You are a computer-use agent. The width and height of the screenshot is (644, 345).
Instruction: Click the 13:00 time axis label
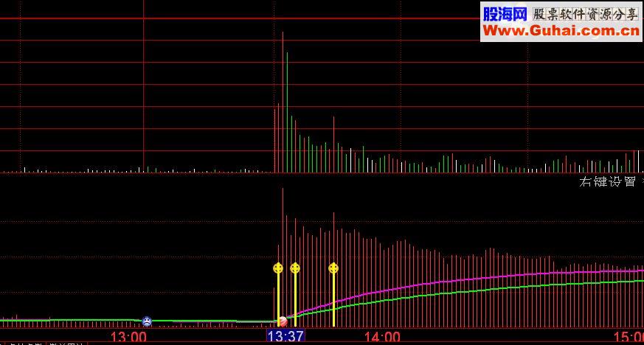(128, 337)
